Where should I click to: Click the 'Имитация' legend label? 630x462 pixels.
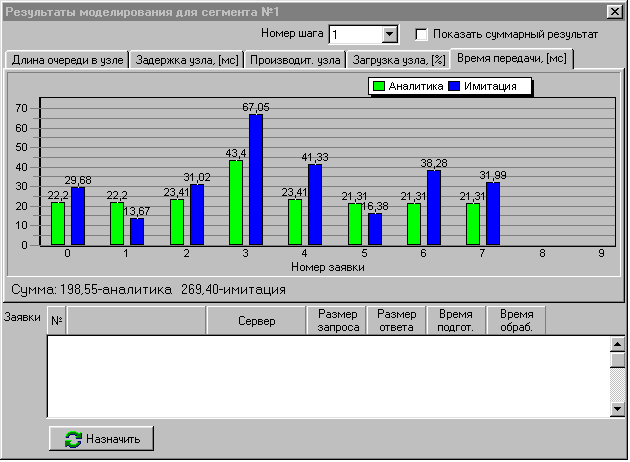490,86
